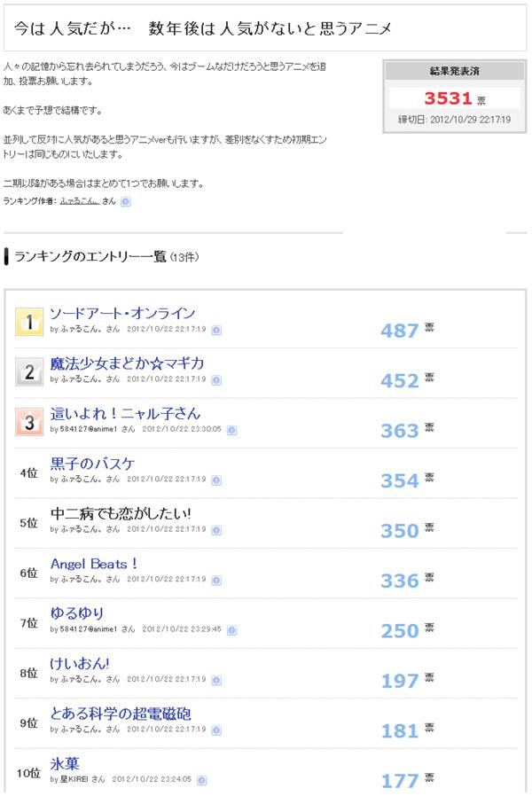The height and width of the screenshot is (796, 532).
Task: Open the とある科学の超電磁砲 entry link
Action: click(x=121, y=714)
